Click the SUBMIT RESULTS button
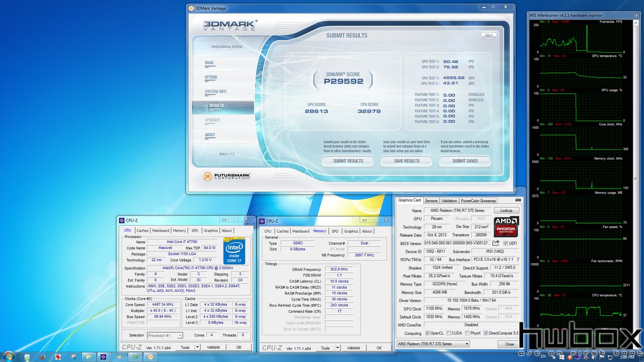The height and width of the screenshot is (362, 644). pos(348,161)
